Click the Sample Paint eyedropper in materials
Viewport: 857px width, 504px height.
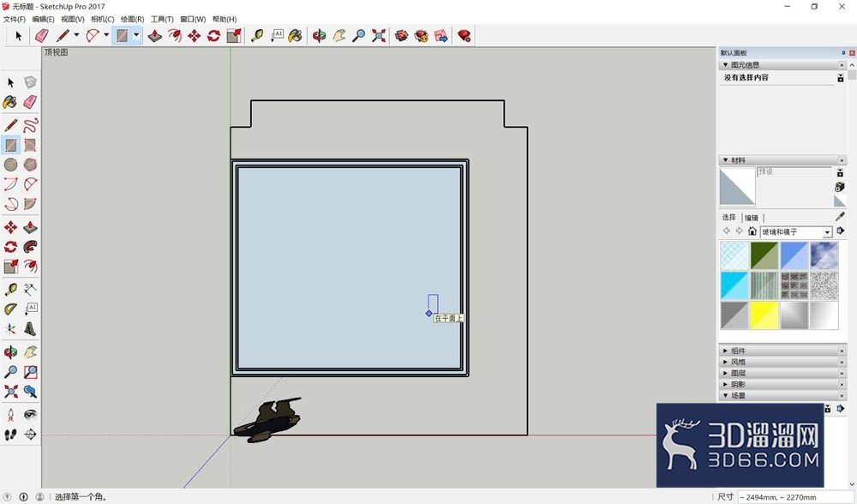(840, 217)
